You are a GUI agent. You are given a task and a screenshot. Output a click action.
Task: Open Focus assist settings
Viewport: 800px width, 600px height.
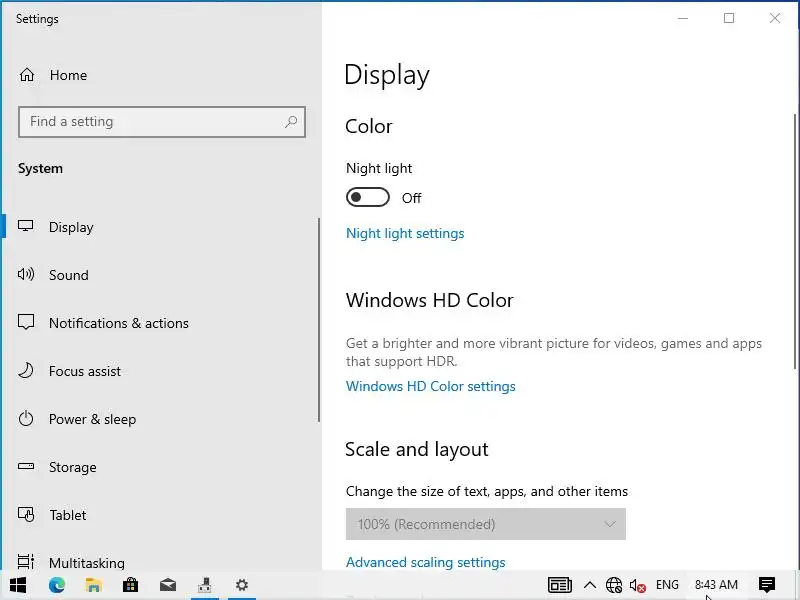(x=161, y=371)
